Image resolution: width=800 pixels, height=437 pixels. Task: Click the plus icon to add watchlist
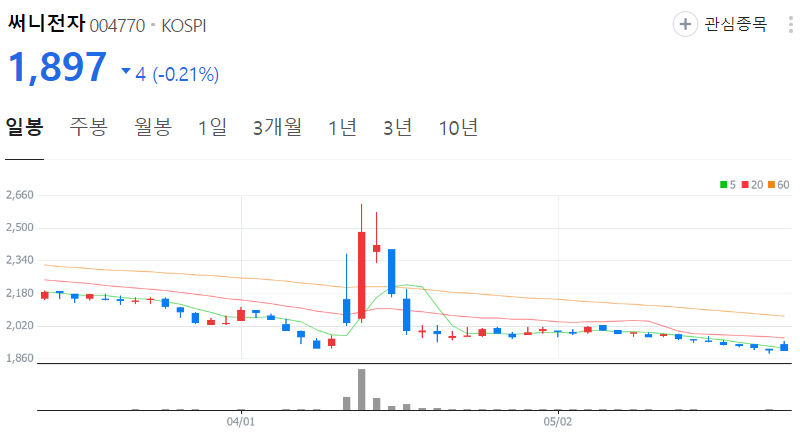pyautogui.click(x=685, y=24)
